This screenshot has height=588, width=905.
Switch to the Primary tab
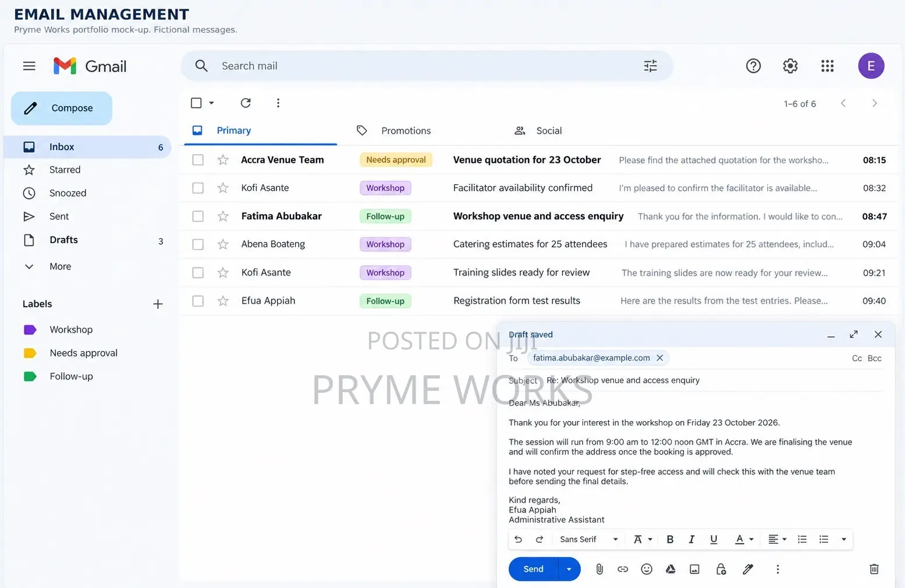[x=260, y=131]
